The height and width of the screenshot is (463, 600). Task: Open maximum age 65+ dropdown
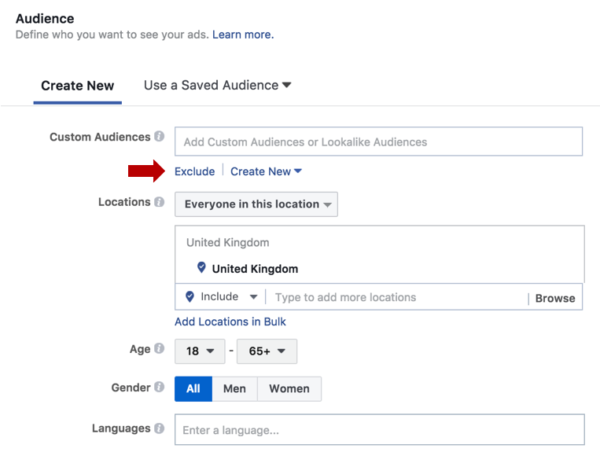click(267, 351)
